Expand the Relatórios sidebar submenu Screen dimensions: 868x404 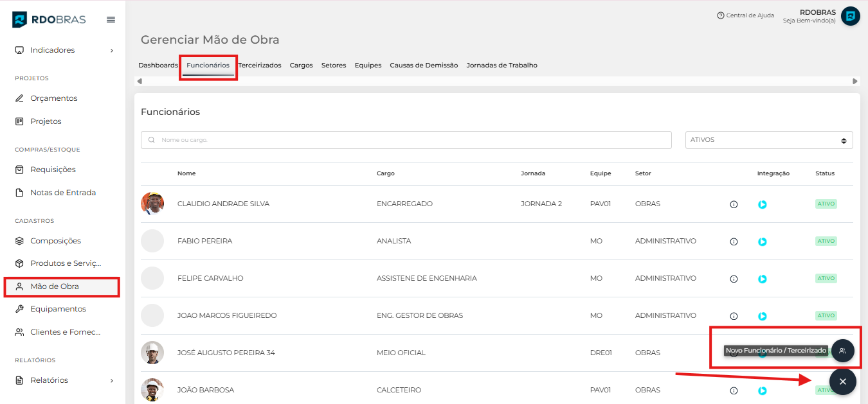tap(64, 380)
